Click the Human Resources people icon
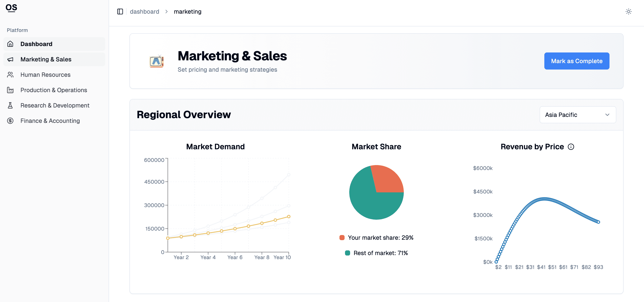Image resolution: width=644 pixels, height=302 pixels. pos(10,75)
